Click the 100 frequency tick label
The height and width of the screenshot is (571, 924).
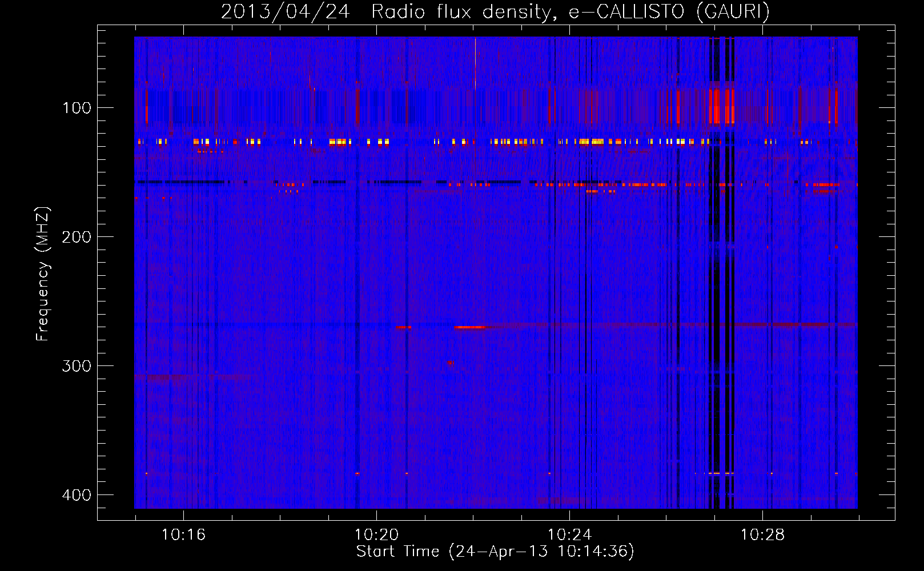[77, 108]
